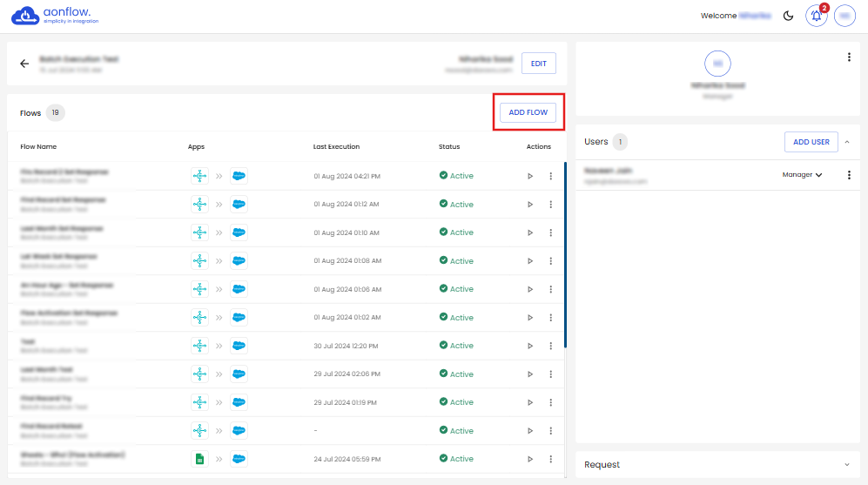Toggle dark mode moon icon

click(789, 16)
